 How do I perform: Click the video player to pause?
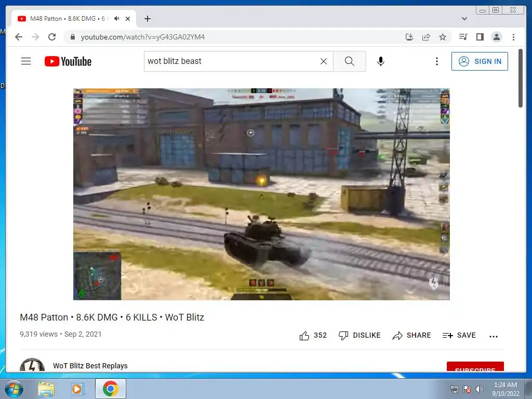coord(261,194)
